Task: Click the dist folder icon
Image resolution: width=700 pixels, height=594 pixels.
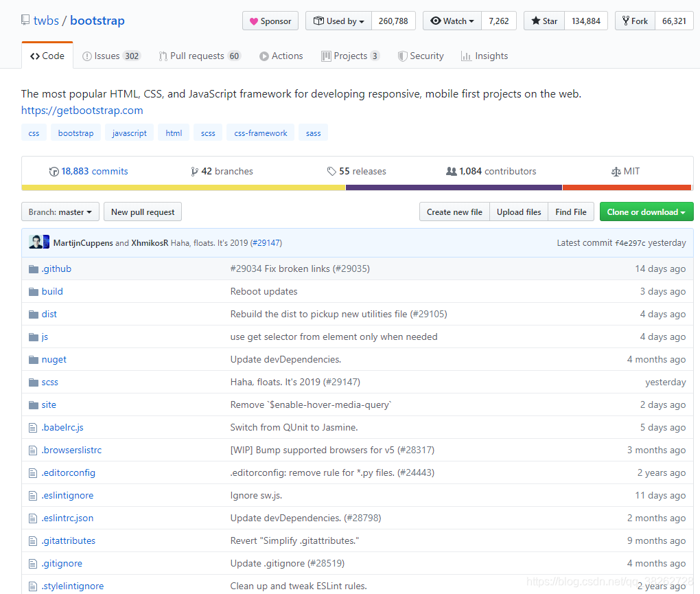Action: pos(34,315)
